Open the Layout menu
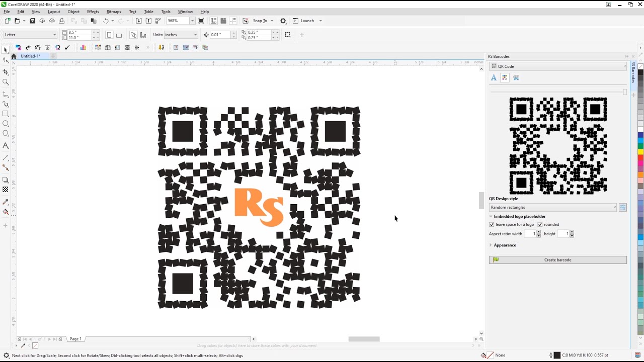The width and height of the screenshot is (644, 362). click(54, 12)
